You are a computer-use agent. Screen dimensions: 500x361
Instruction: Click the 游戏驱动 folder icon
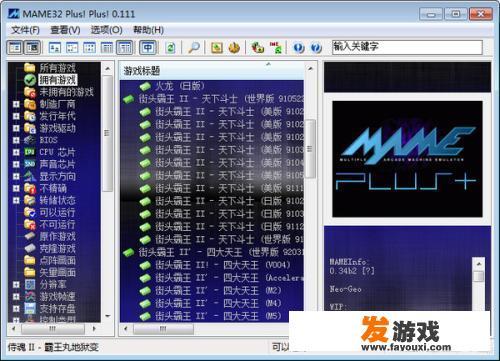click(30, 128)
